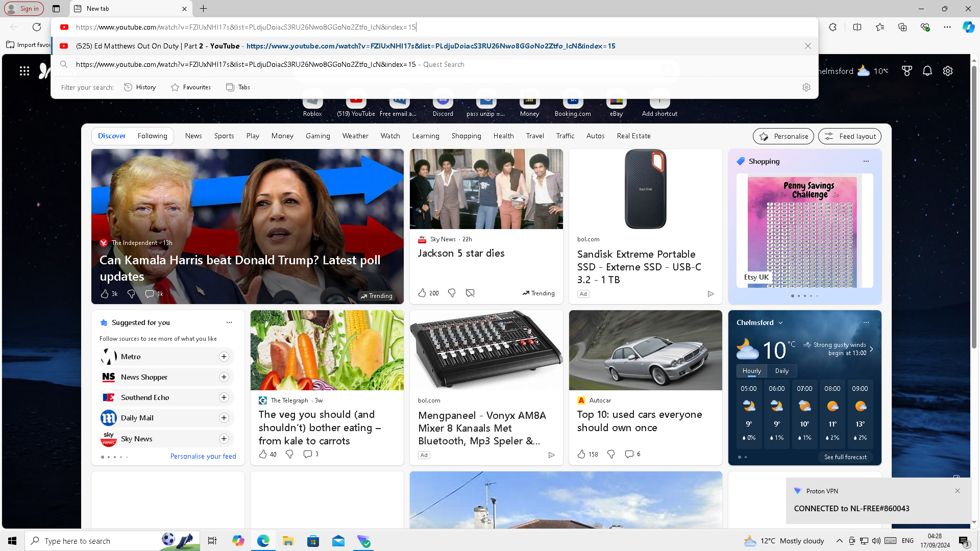Dislike the Jackson 5 star dies article

click(452, 293)
